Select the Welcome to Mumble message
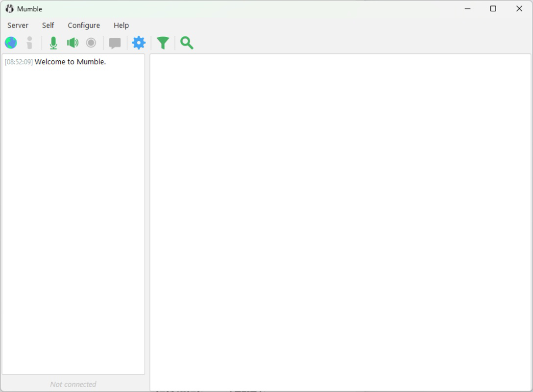The image size is (533, 392). 71,62
